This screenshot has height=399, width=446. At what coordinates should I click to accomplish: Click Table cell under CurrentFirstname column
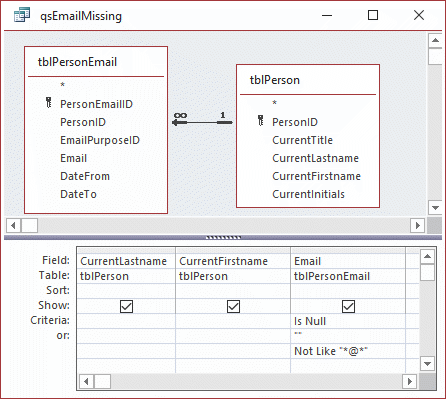pos(233,276)
